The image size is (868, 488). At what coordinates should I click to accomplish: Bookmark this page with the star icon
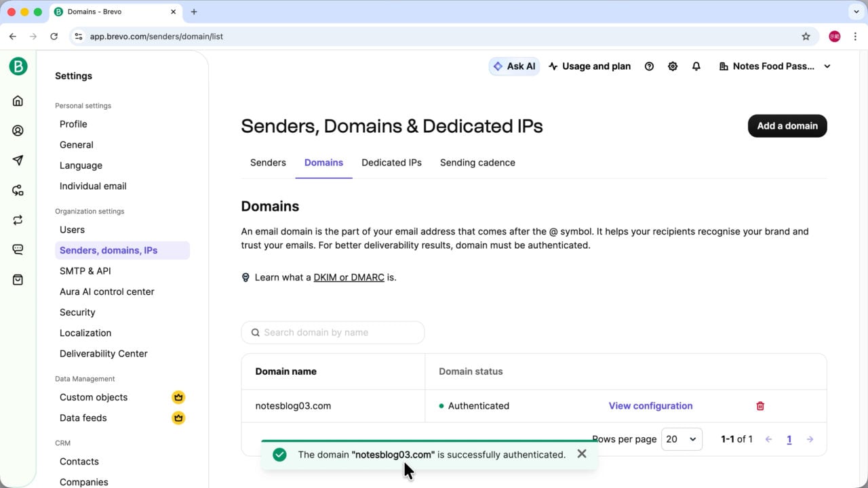coord(806,37)
